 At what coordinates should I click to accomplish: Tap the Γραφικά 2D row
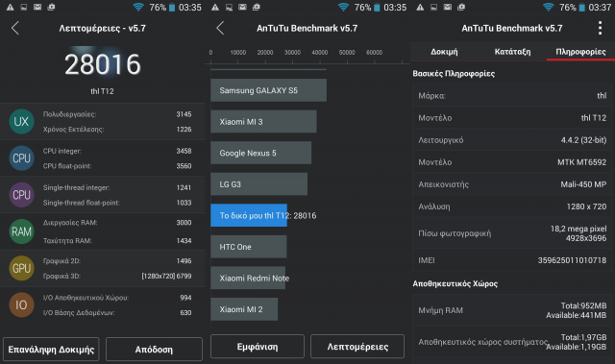[x=117, y=261]
